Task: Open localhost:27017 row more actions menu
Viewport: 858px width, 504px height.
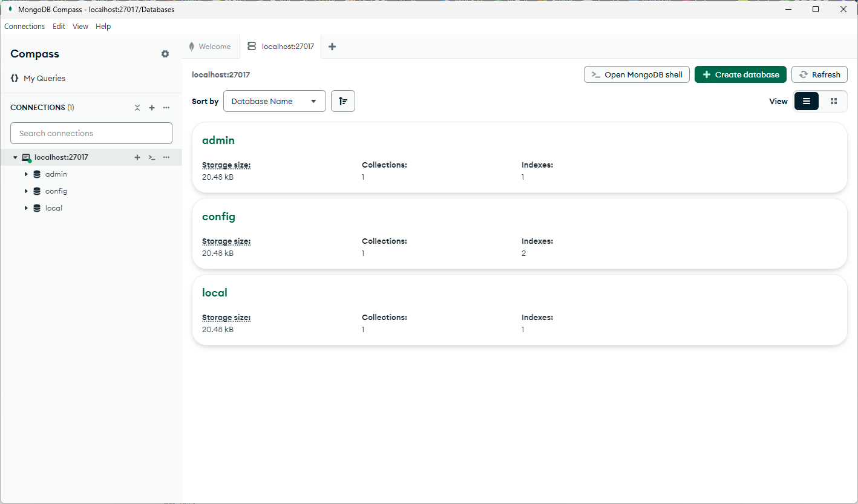Action: (x=166, y=157)
